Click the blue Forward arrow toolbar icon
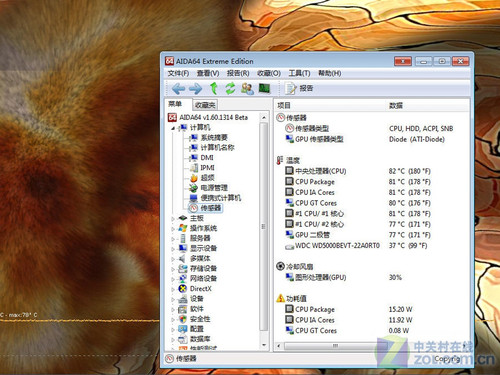The height and width of the screenshot is (375, 500). coord(195,89)
